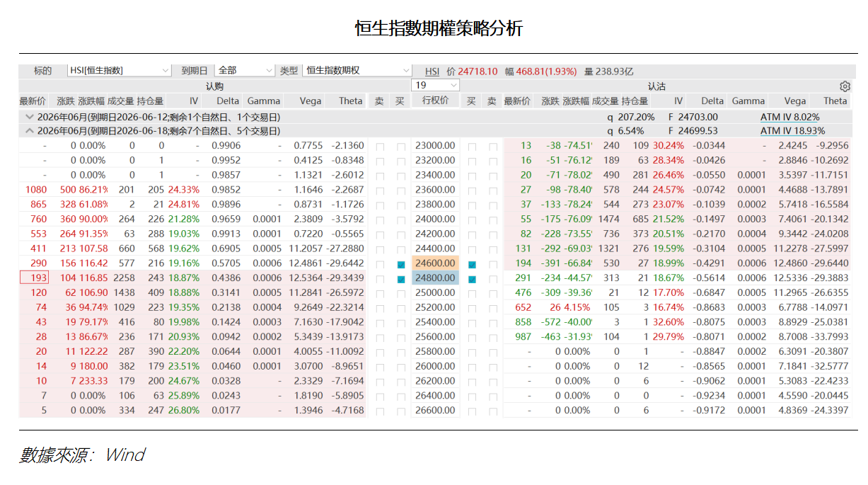Viewport: 868px width, 485px height.
Task: Uncheck the 认沽 买 box for strike 24800.00
Action: (x=472, y=279)
